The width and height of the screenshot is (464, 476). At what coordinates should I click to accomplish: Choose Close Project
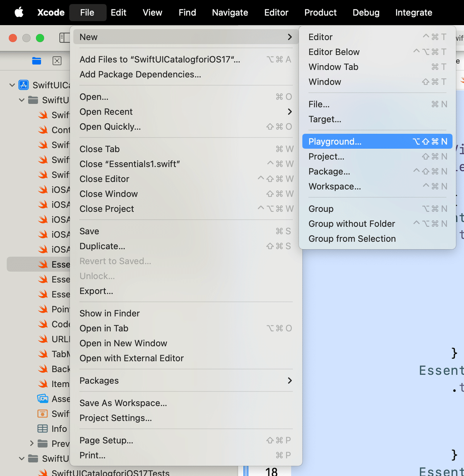(x=186, y=209)
